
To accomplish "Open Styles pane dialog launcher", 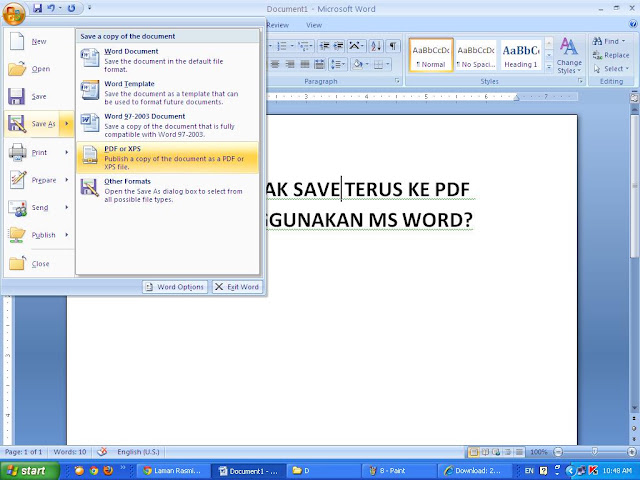I will point(580,81).
